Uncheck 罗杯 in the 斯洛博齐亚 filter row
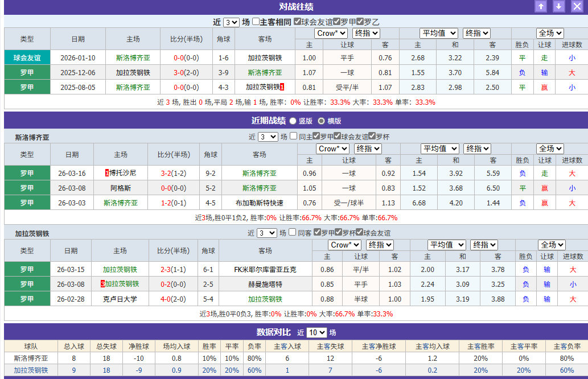Viewport: 588px width, 379px height. click(x=372, y=137)
